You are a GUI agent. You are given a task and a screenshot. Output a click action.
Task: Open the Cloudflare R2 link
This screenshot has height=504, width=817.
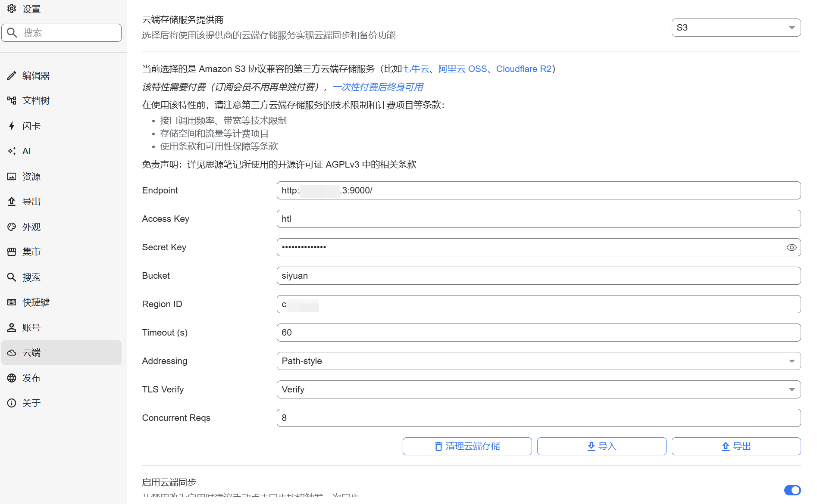524,69
